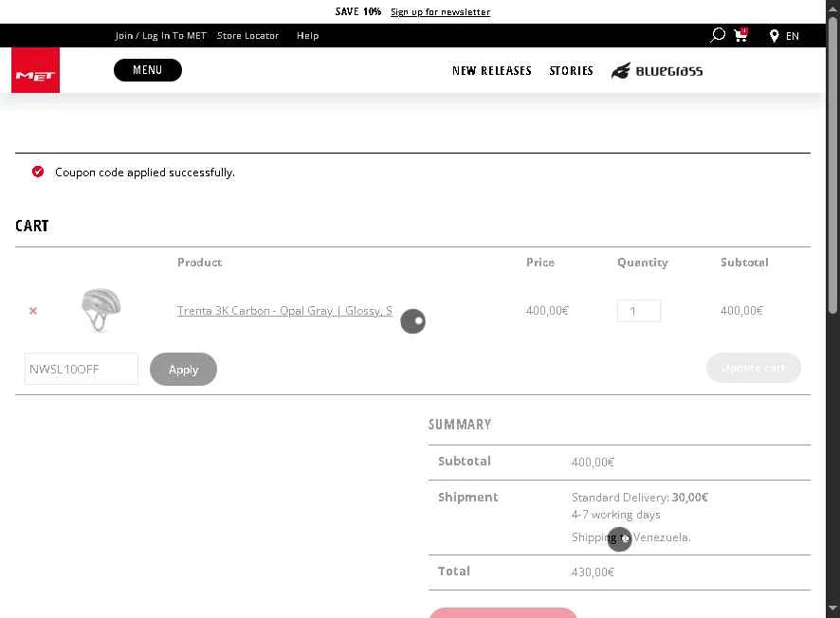Open the STORIES section
The image size is (840, 618).
pos(571,71)
